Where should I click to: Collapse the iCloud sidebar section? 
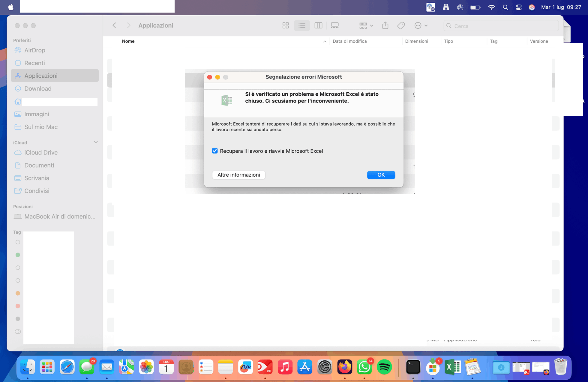coord(96,142)
